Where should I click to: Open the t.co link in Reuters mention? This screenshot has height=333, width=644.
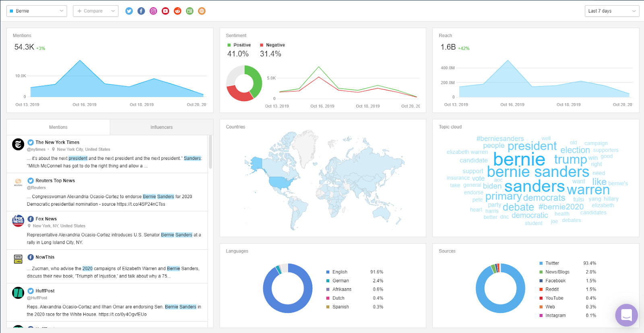pyautogui.click(x=141, y=204)
